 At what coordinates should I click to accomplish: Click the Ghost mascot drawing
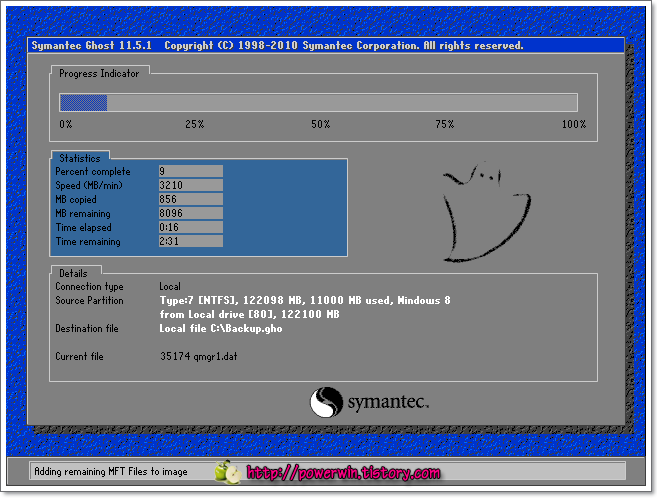(487, 212)
